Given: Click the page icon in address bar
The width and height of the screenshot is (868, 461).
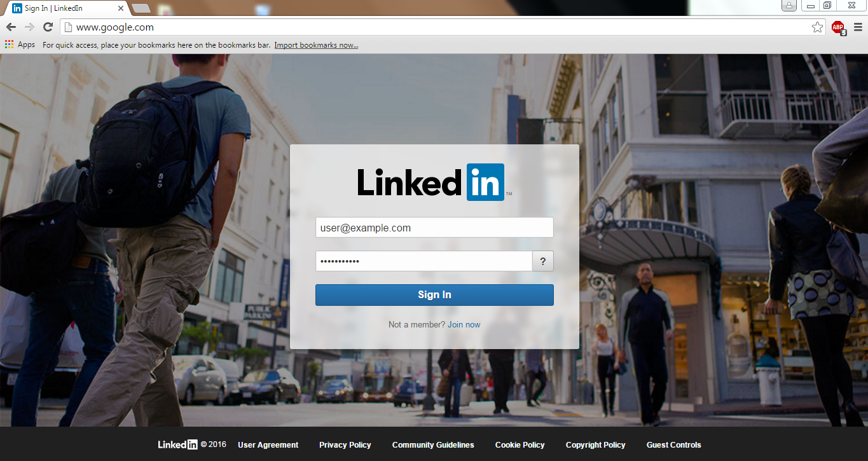Looking at the screenshot, I should click(67, 27).
